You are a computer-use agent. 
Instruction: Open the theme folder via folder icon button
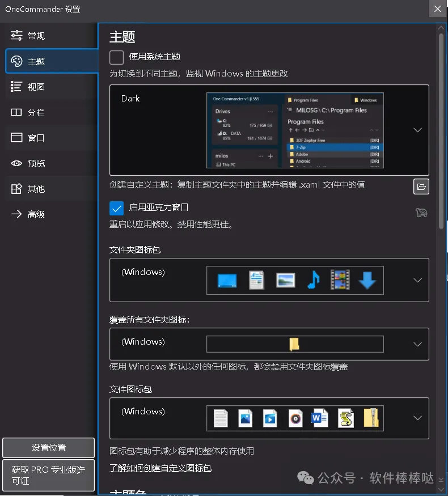(x=421, y=186)
